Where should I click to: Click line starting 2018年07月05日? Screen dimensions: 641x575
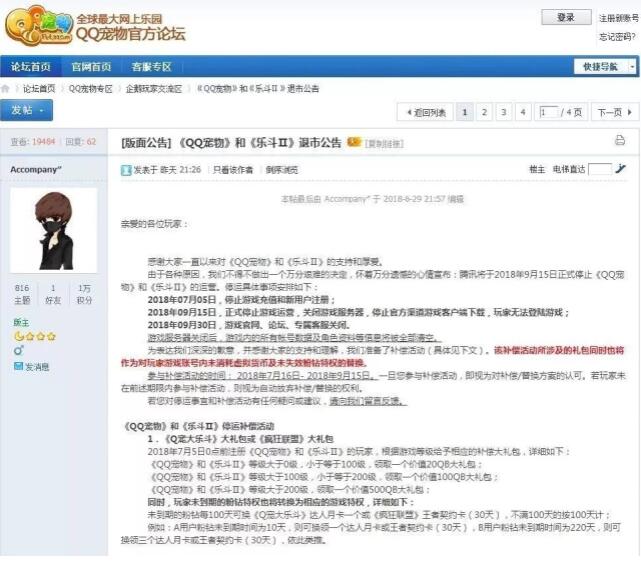pos(241,300)
